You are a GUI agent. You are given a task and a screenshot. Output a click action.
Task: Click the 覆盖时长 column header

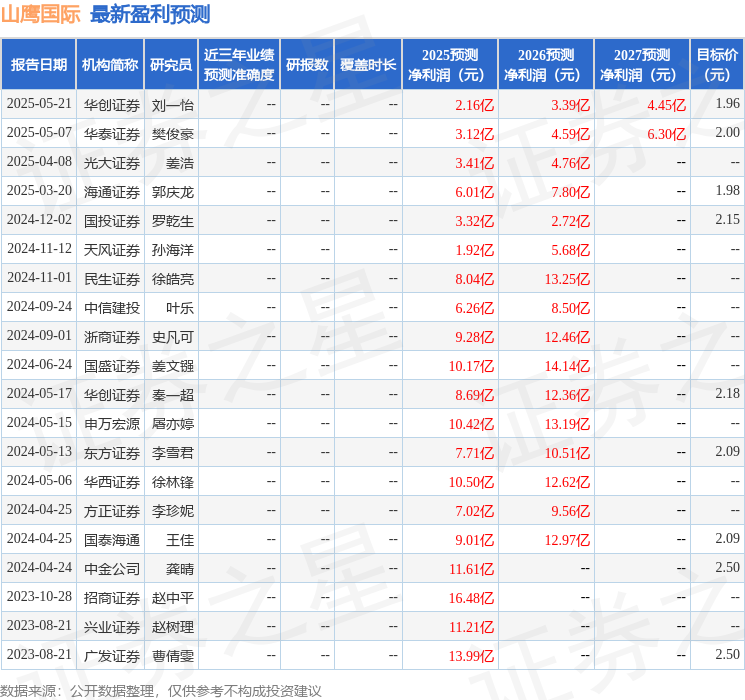tap(368, 65)
